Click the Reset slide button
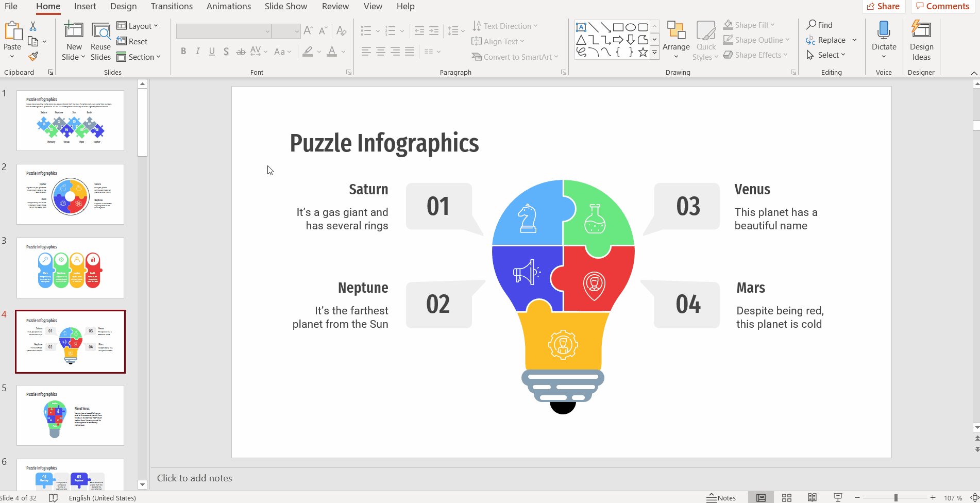This screenshot has width=980, height=503. 132,41
